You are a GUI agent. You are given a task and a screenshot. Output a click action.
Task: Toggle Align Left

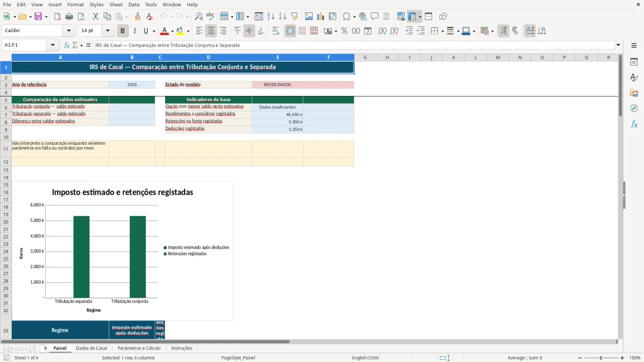(x=200, y=31)
